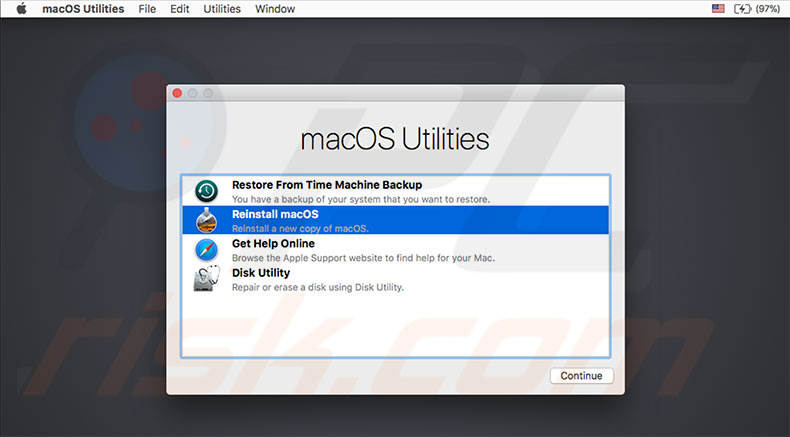Click 'Repair or erase a disk' description
Screen dimensions: 790x437
pos(317,287)
